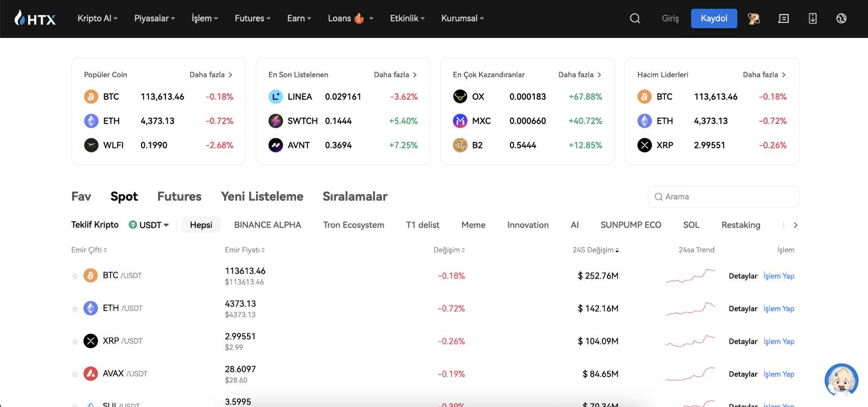This screenshot has width=868, height=407.
Task: Expand the Etkinlik menu
Action: click(407, 18)
